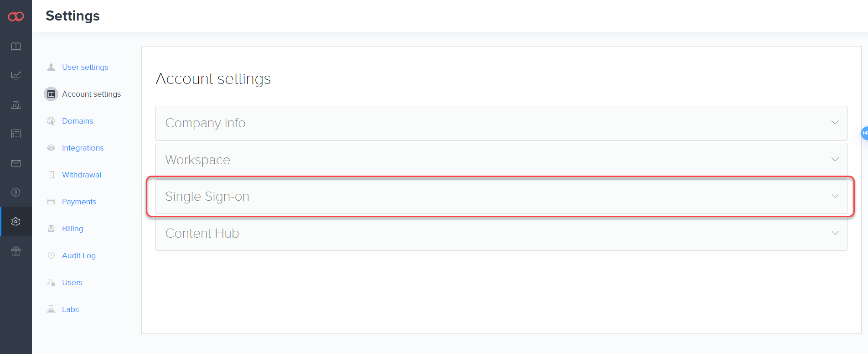Open the list icon in sidebar
The width and height of the screenshot is (868, 354).
pyautogui.click(x=16, y=134)
